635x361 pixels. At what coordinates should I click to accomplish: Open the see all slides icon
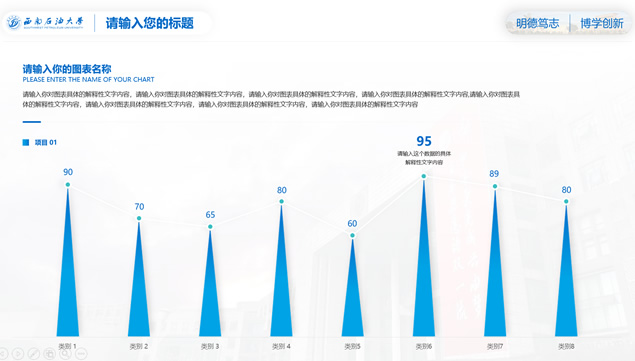(x=49, y=354)
